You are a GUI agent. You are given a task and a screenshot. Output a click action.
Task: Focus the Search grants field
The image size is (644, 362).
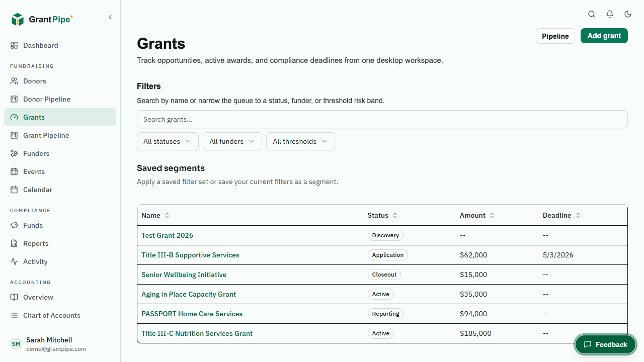point(382,119)
